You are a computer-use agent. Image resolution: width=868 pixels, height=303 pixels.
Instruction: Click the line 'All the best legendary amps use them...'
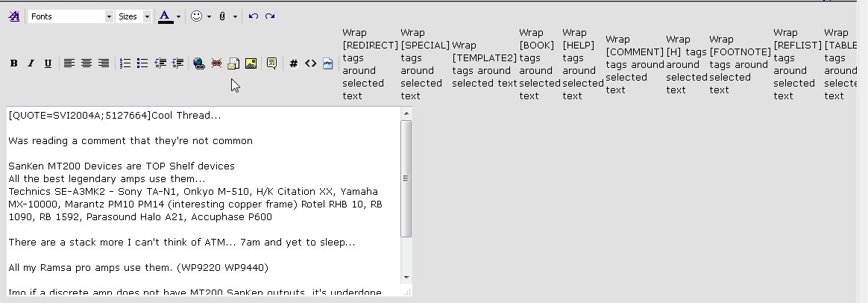point(107,179)
